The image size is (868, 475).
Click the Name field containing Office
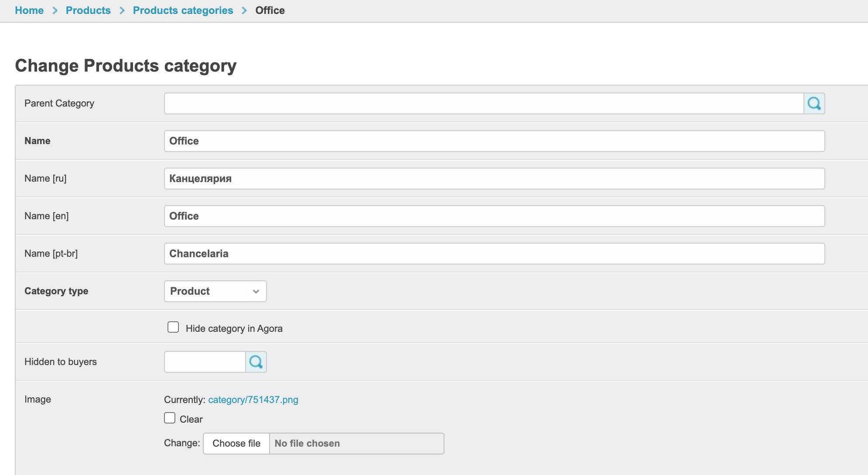tap(494, 141)
